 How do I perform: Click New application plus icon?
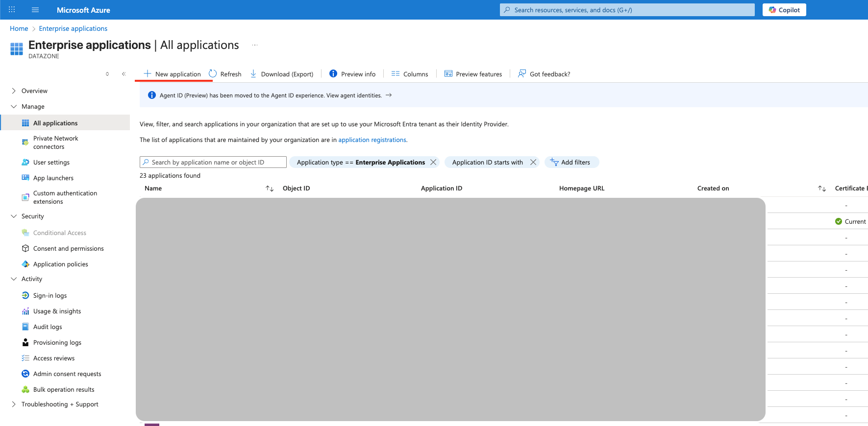coord(147,73)
